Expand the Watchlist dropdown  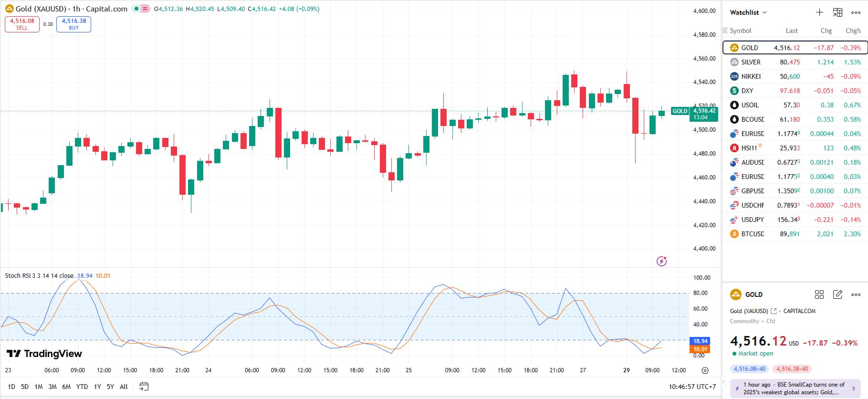click(748, 12)
